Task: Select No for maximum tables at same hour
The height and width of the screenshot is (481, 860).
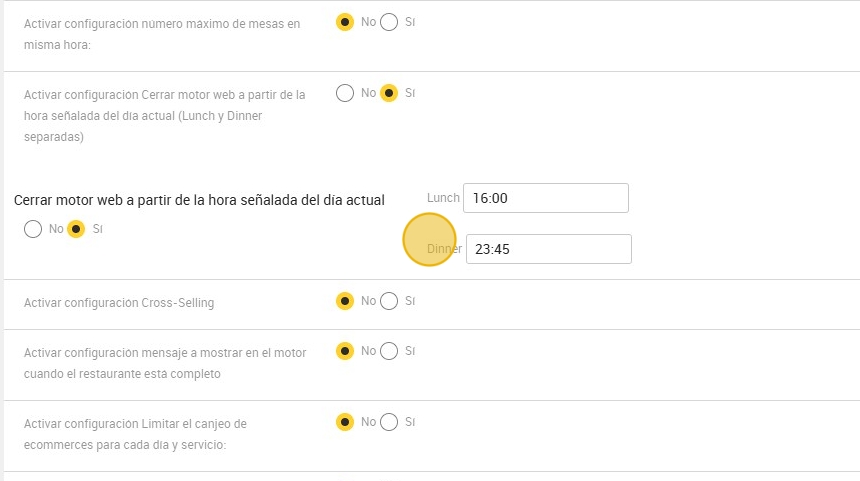Action: pos(345,22)
